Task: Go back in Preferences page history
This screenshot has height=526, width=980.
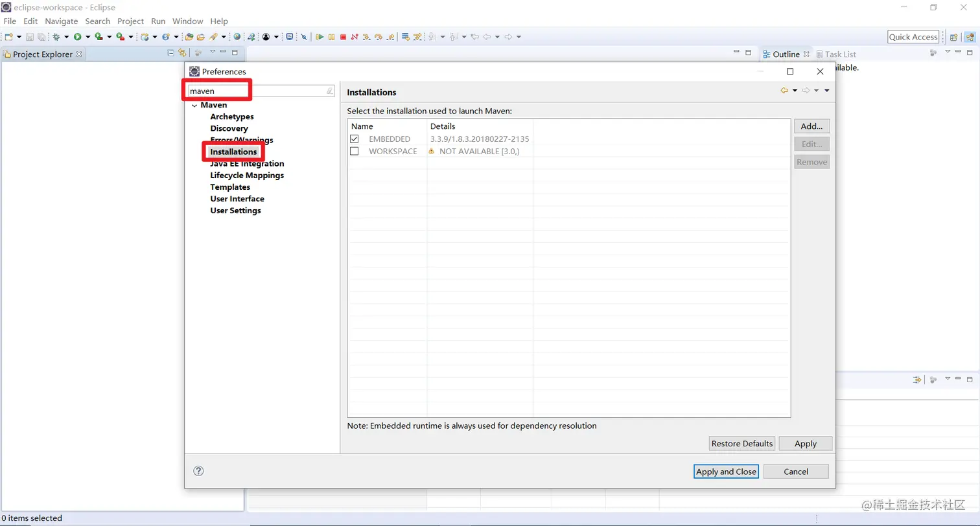Action: tap(784, 91)
